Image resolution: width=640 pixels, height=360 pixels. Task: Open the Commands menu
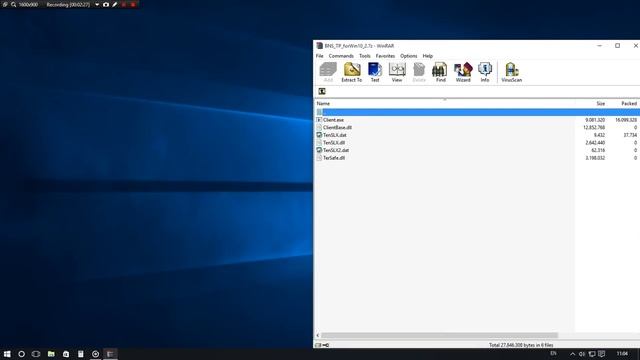coord(341,56)
